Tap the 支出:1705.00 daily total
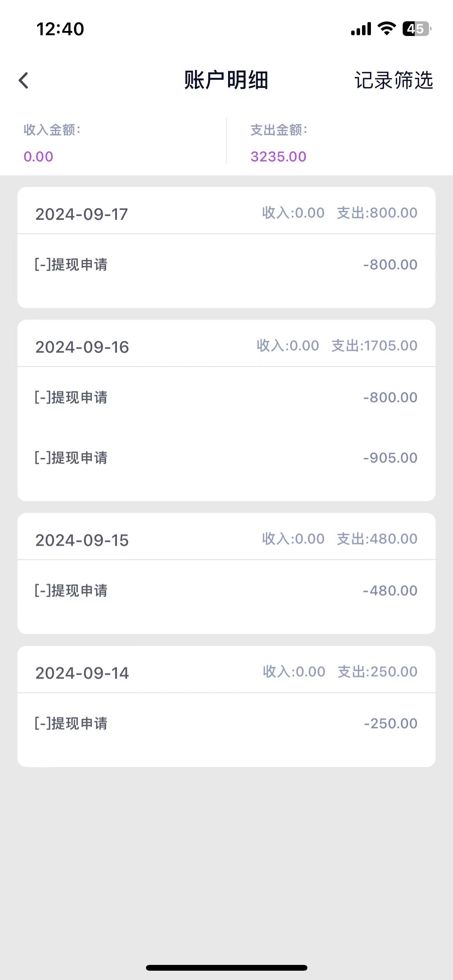 coord(374,346)
